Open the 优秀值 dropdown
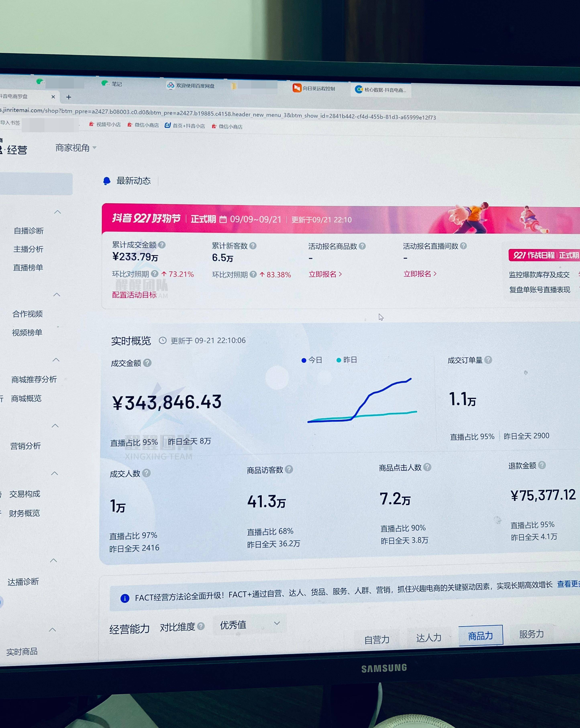Screen dimensions: 580x728 pyautogui.click(x=249, y=625)
